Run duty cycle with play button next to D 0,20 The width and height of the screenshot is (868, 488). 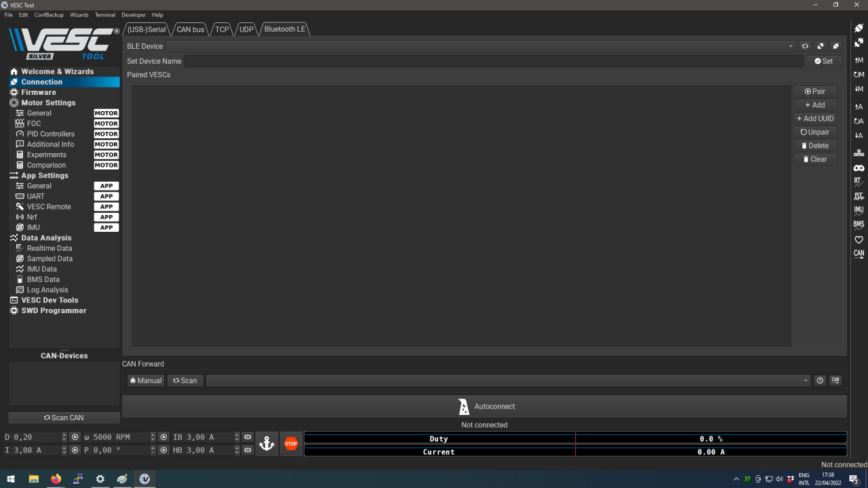[x=75, y=437]
